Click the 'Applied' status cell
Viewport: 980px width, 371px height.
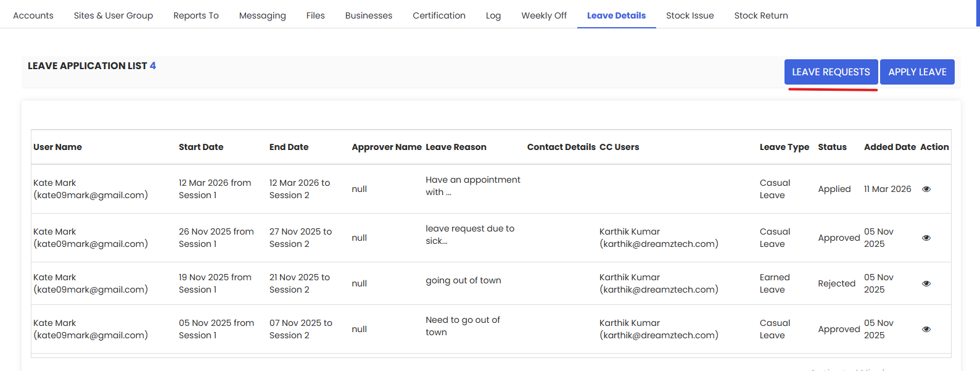834,189
